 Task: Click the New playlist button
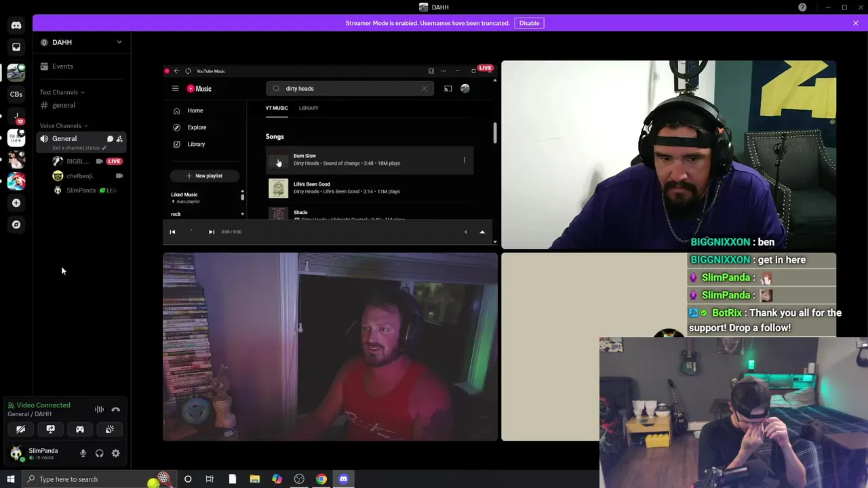205,176
